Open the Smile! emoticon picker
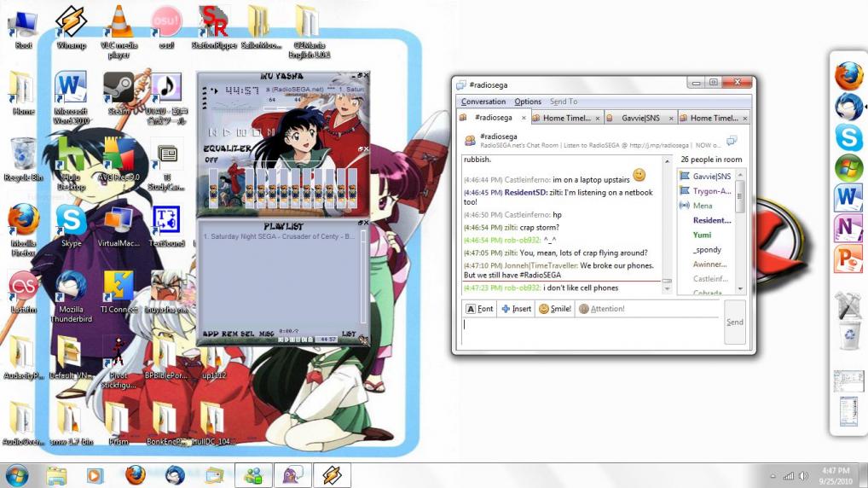This screenshot has width=868, height=488. 555,309
